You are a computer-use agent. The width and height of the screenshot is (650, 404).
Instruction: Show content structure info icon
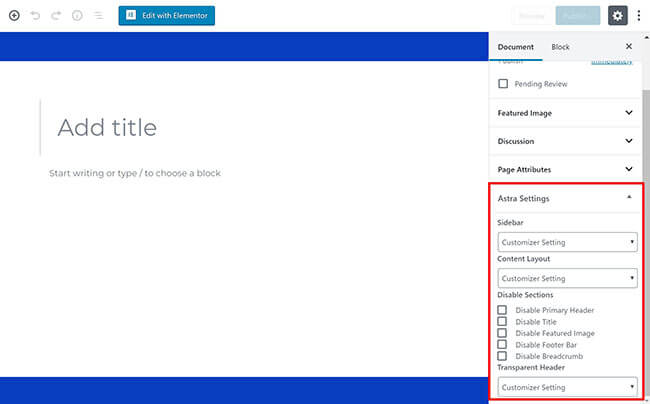[x=77, y=16]
